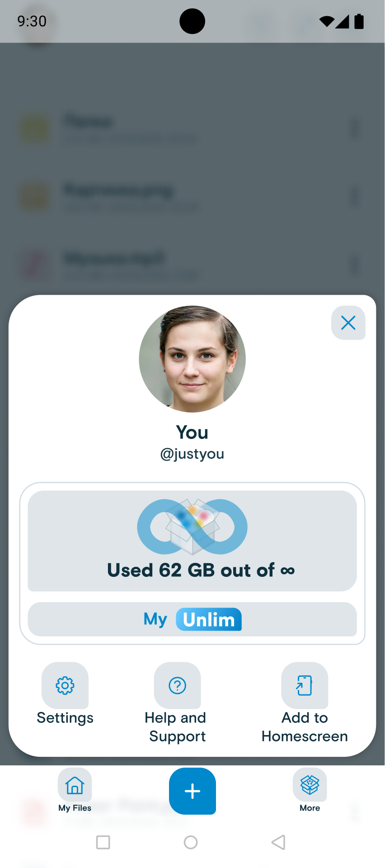This screenshot has width=385, height=868.
Task: Close the profile dialog
Action: [348, 323]
